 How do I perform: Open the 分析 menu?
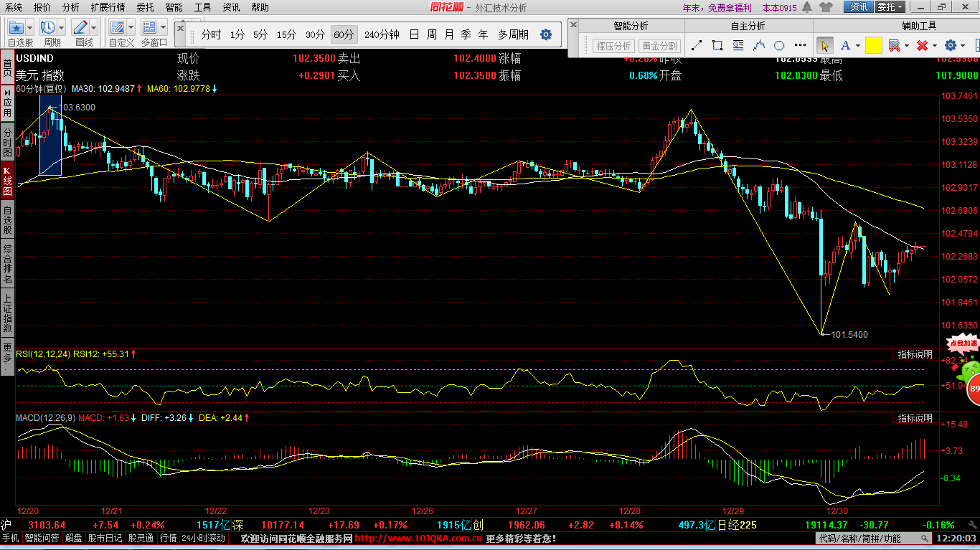[x=71, y=7]
